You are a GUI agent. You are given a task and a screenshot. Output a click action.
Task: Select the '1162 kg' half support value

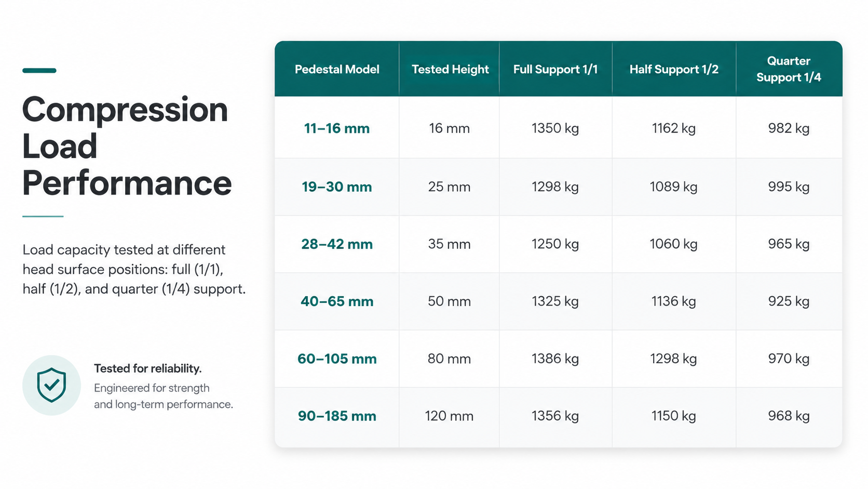(x=674, y=128)
